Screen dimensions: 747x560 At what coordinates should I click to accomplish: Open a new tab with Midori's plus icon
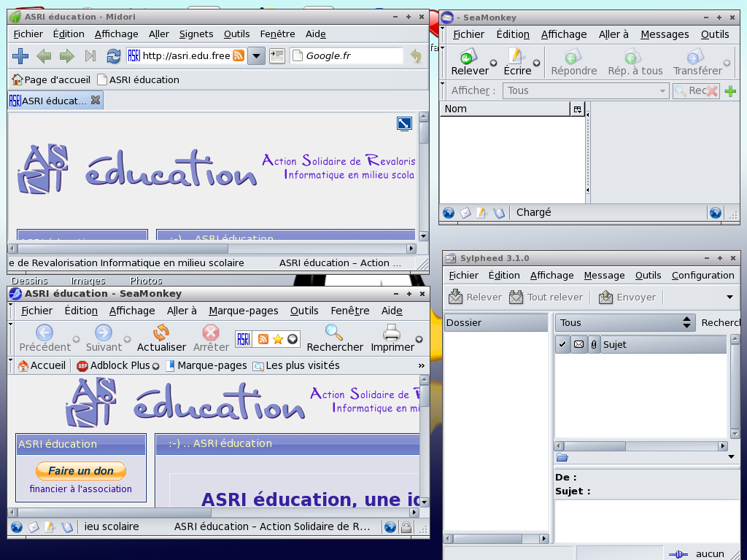pos(20,56)
